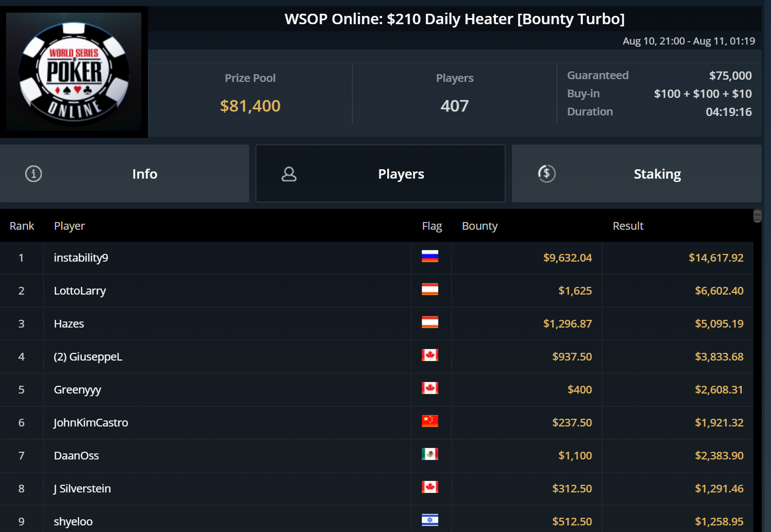Sort the table by Rank column

pyautogui.click(x=22, y=226)
